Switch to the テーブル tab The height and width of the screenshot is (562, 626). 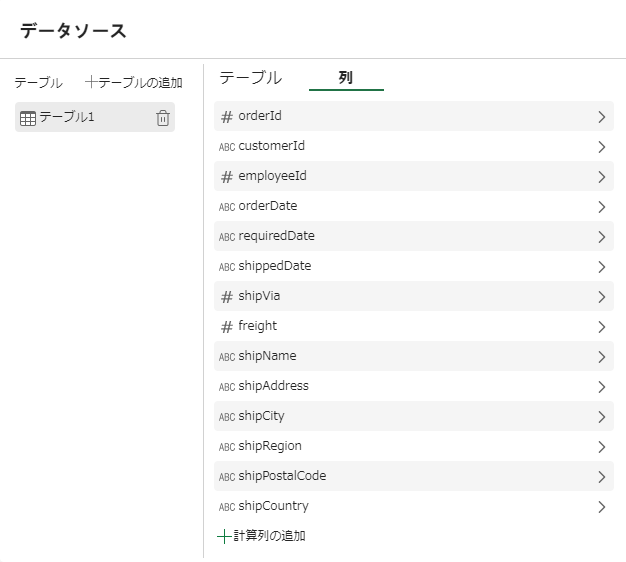(x=250, y=78)
